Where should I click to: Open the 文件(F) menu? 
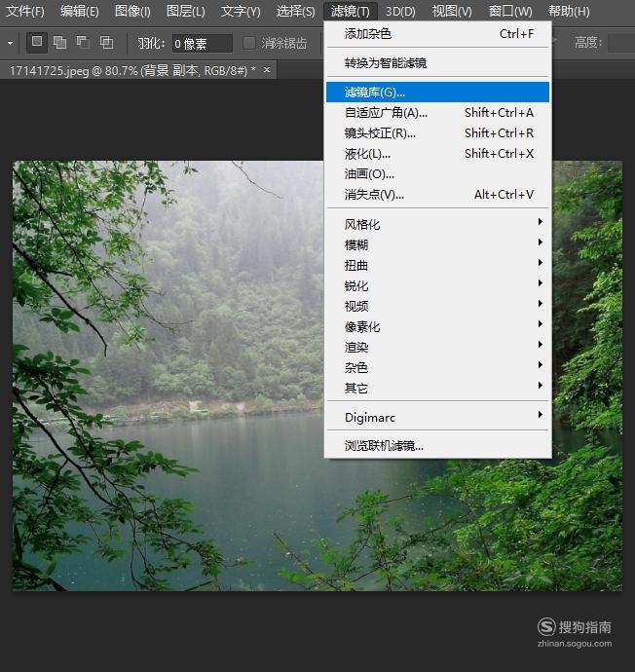coord(25,11)
